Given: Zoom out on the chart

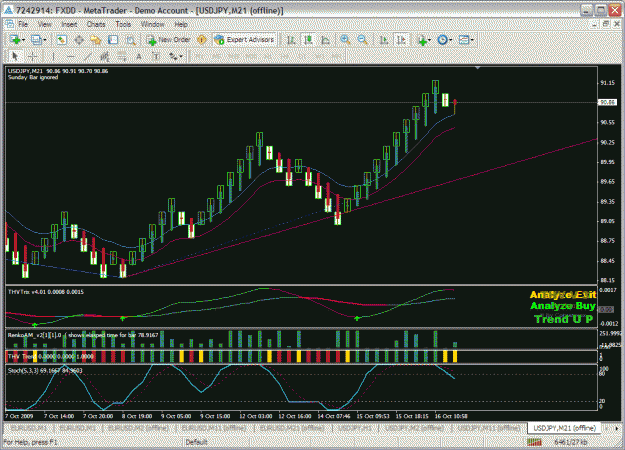Looking at the screenshot, I should click(362, 40).
